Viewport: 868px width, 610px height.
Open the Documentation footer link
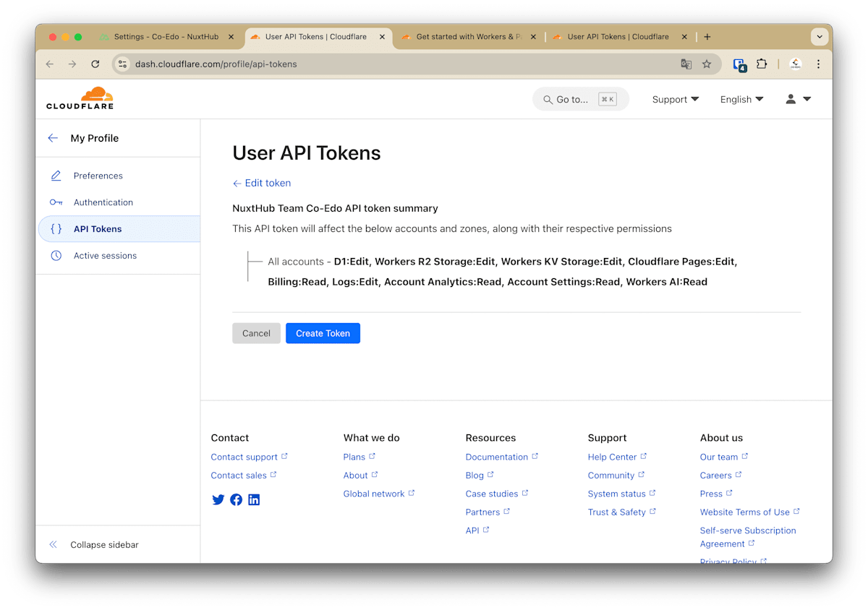point(502,457)
